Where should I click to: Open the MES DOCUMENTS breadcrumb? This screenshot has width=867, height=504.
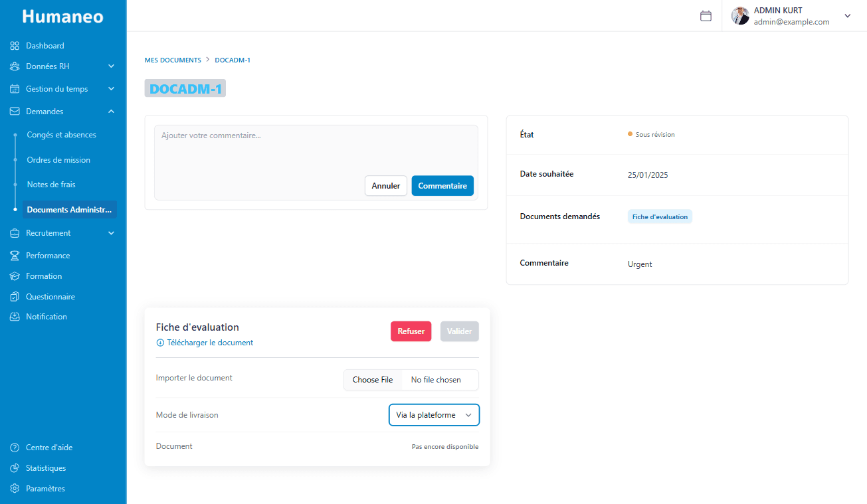[x=173, y=60]
